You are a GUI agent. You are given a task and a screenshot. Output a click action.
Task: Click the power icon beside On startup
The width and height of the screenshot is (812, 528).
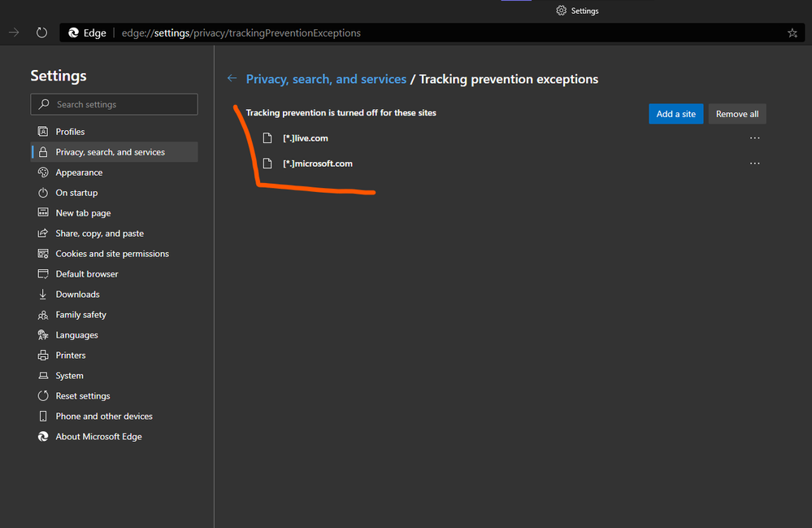[43, 193]
